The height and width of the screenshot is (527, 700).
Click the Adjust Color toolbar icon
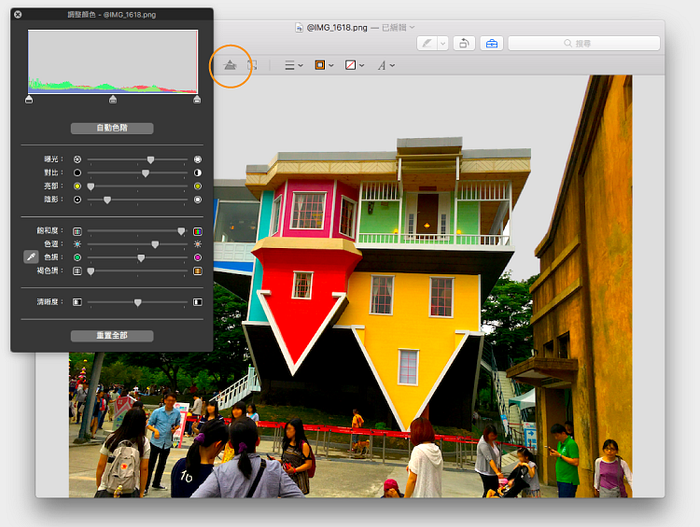coord(230,65)
